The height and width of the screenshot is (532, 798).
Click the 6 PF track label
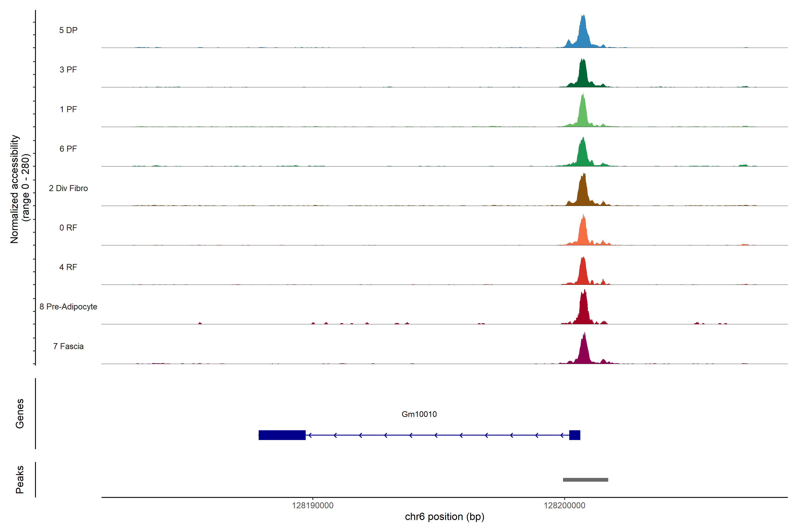click(x=68, y=149)
